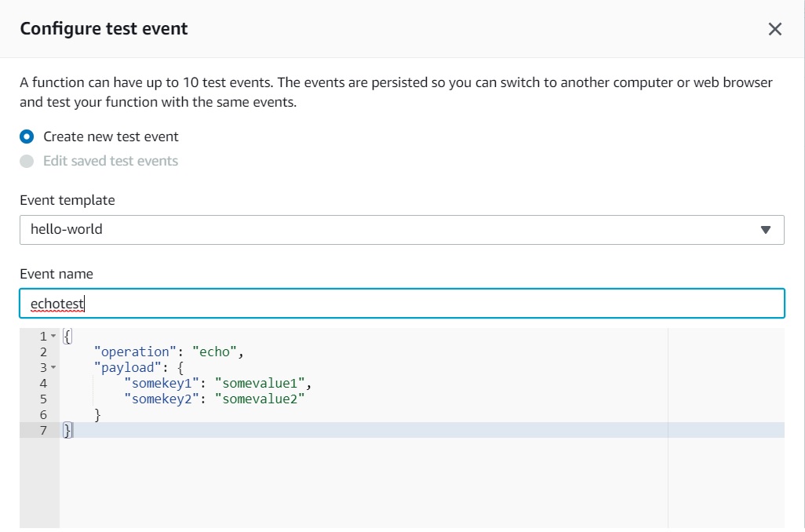Click line number 6 in the editor gutter
This screenshot has height=532, width=805.
43,414
